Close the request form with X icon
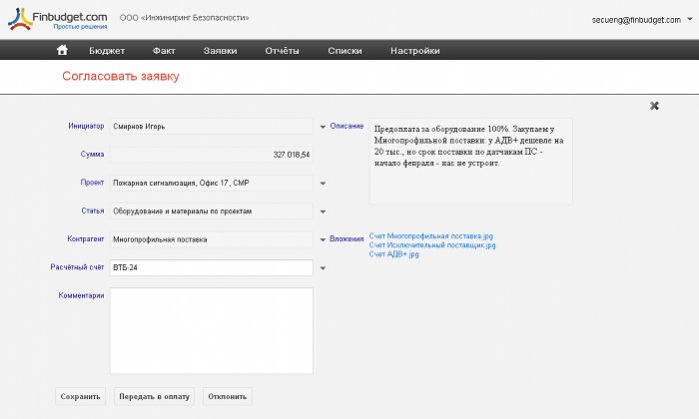This screenshot has width=699, height=419. point(654,105)
